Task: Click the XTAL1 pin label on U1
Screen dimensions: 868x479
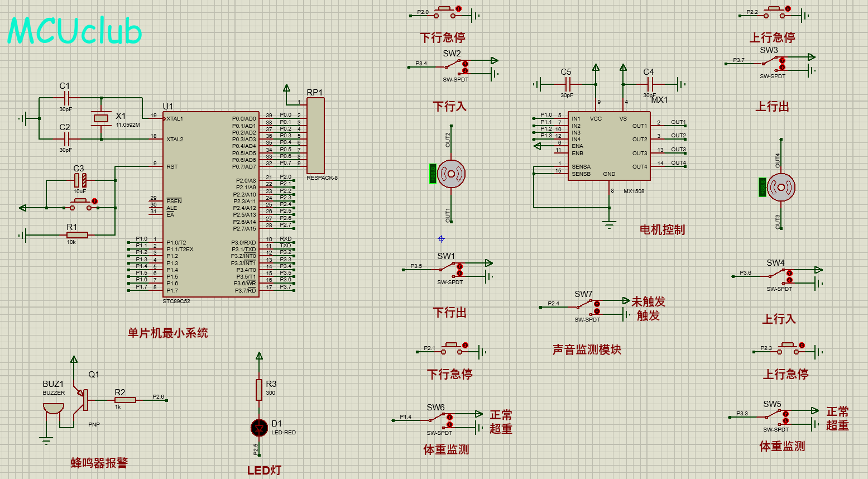Action: pyautogui.click(x=175, y=118)
